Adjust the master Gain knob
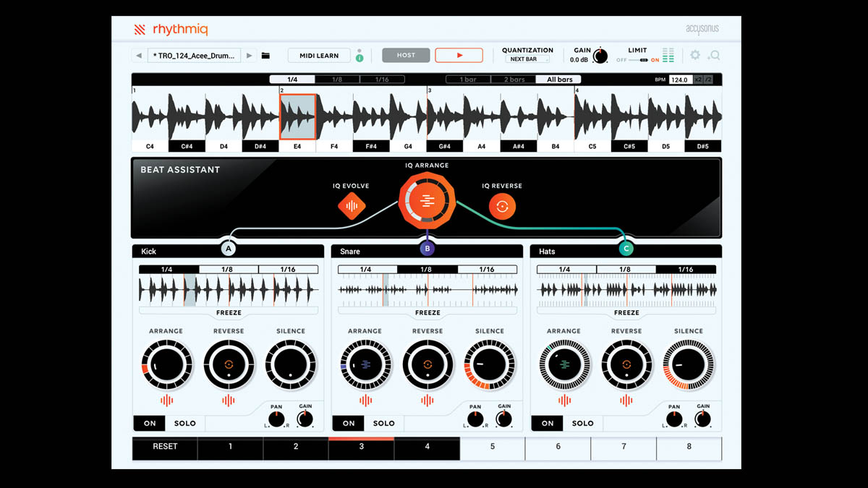Screen dimensions: 868x488 pos(600,56)
